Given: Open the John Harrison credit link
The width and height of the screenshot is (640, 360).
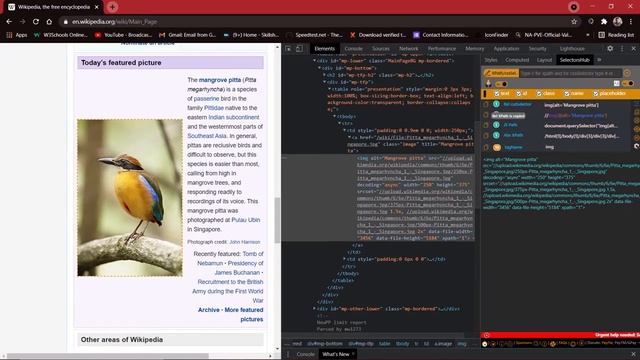Looking at the screenshot, I should click(x=244, y=242).
